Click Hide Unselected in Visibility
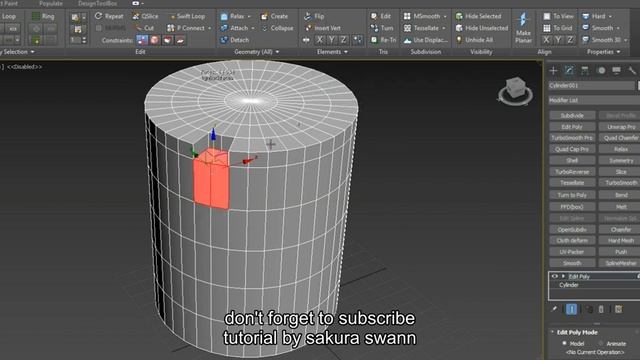 coord(482,28)
